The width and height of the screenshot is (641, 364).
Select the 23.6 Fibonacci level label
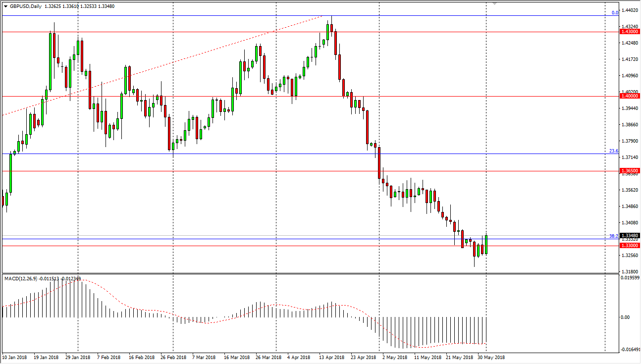tap(613, 151)
